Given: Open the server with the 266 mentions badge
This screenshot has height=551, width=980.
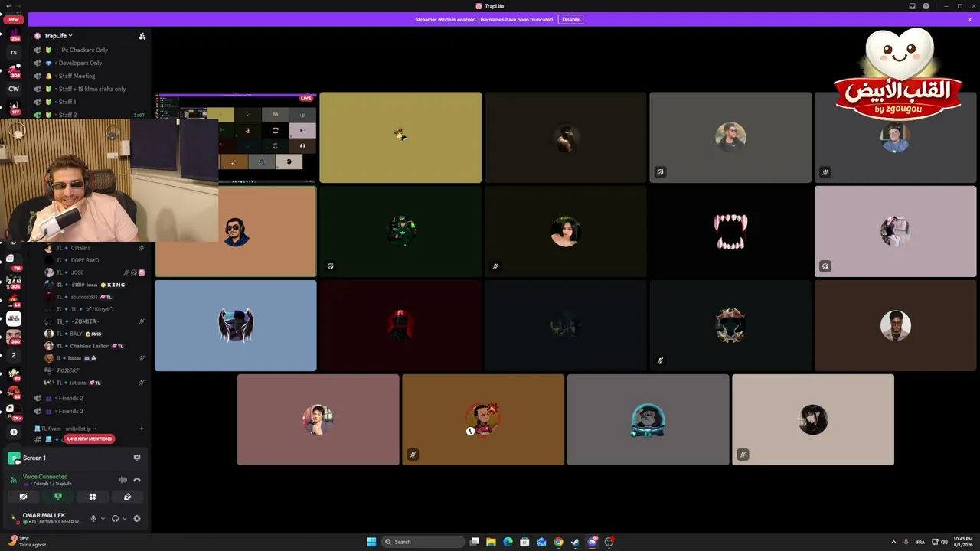Looking at the screenshot, I should pyautogui.click(x=13, y=34).
